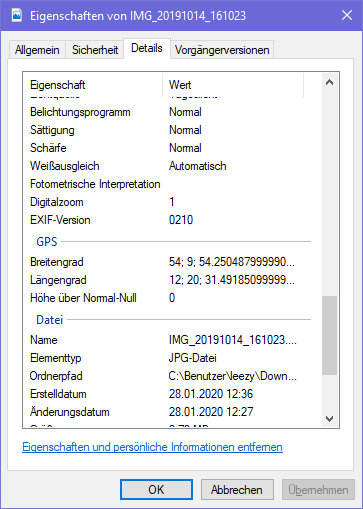Select the Schärfe property label
This screenshot has width=363, height=509.
point(48,148)
